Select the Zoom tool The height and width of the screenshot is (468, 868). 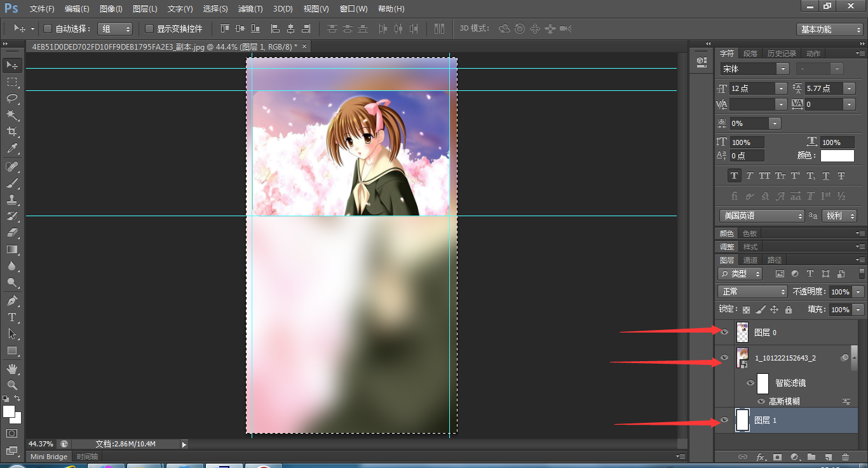pos(12,385)
